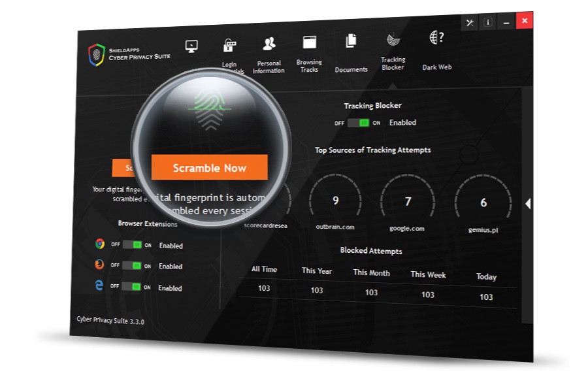Open the monitor dashboard icon
This screenshot has height=392, width=588.
pyautogui.click(x=191, y=46)
